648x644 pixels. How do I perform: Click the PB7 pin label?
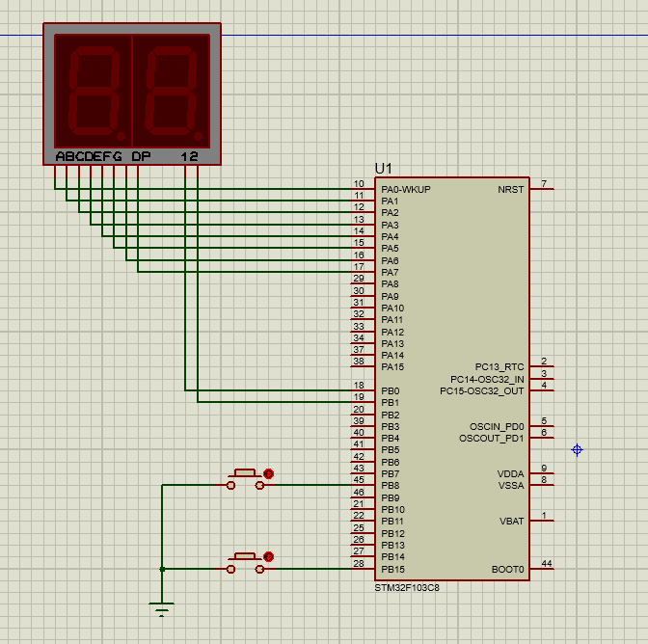pyautogui.click(x=391, y=473)
